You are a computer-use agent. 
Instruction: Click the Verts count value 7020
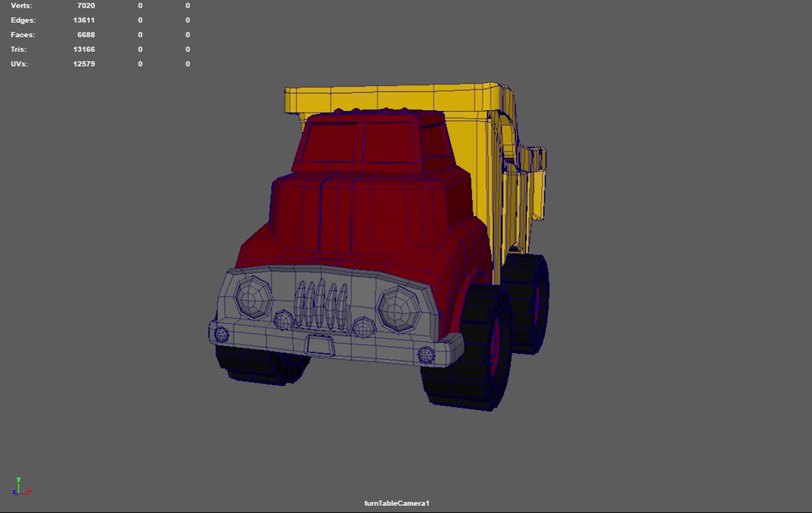87,5
